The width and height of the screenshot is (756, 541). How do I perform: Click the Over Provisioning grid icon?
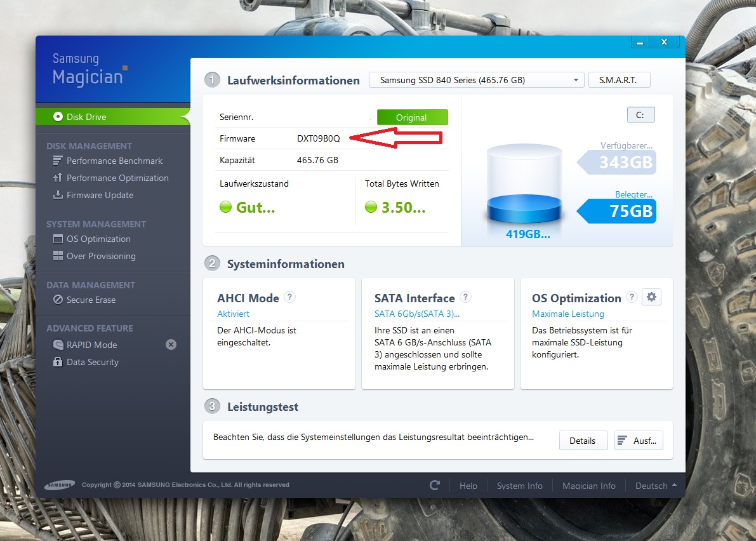(x=58, y=255)
